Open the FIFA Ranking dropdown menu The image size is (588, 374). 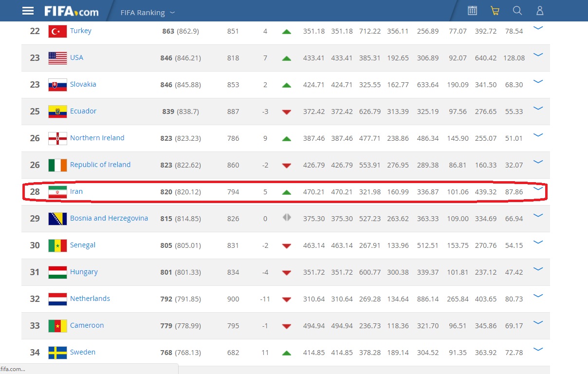click(147, 13)
